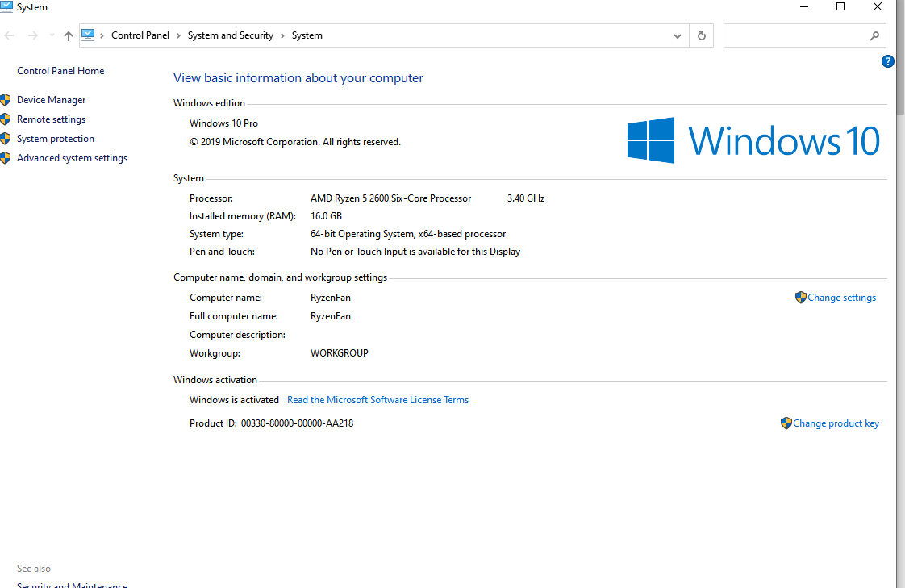
Task: Click the back navigation arrow
Action: 9,35
